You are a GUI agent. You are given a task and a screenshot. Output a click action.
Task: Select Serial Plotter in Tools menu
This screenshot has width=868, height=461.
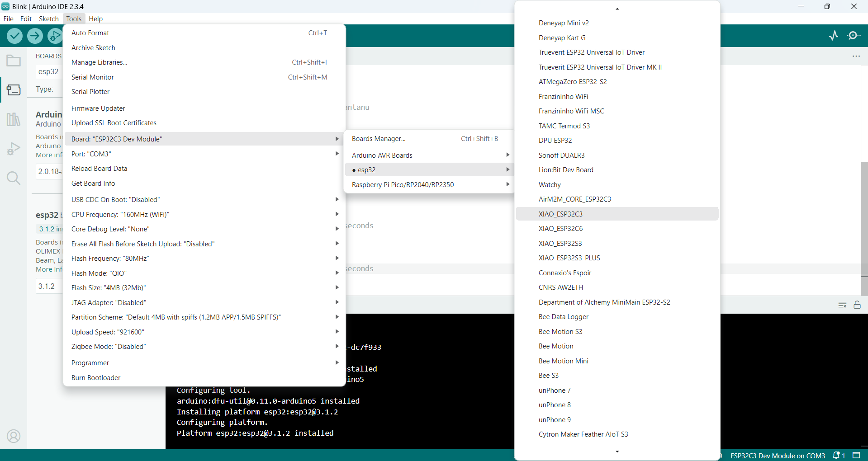tap(204, 91)
